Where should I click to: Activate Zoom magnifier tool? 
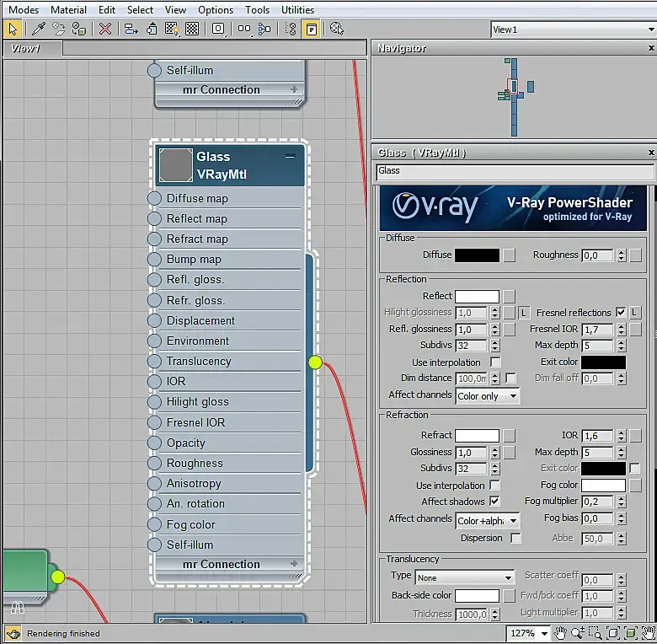coord(577,633)
